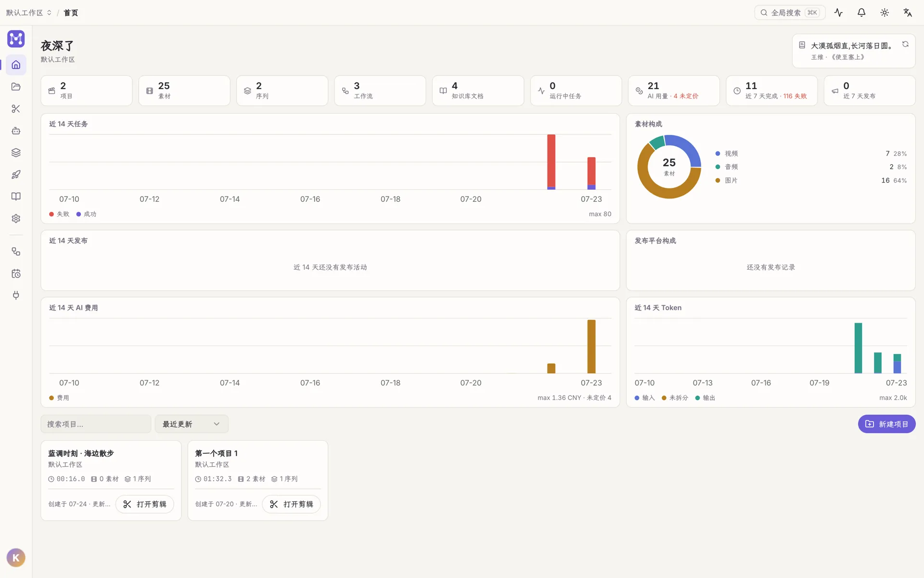Open the rocket publish icon in sidebar

[x=16, y=174]
